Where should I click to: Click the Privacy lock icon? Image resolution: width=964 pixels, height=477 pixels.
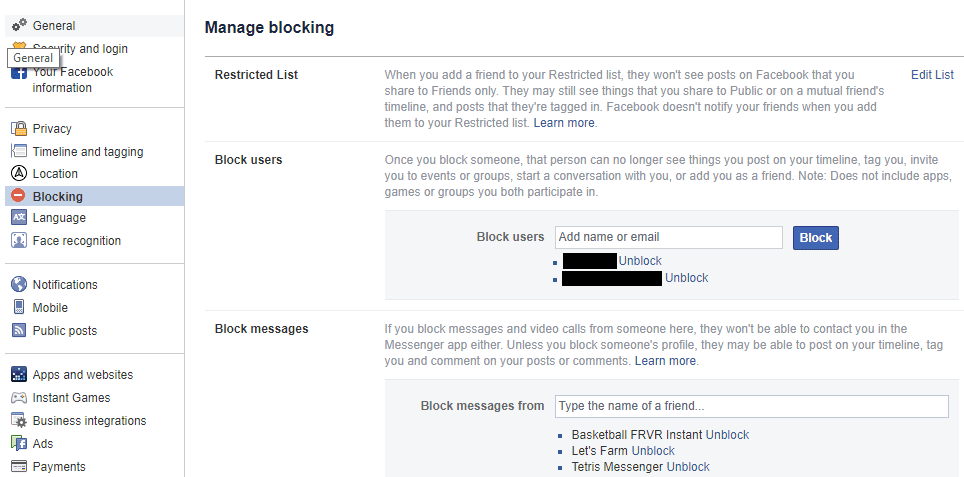tap(19, 129)
